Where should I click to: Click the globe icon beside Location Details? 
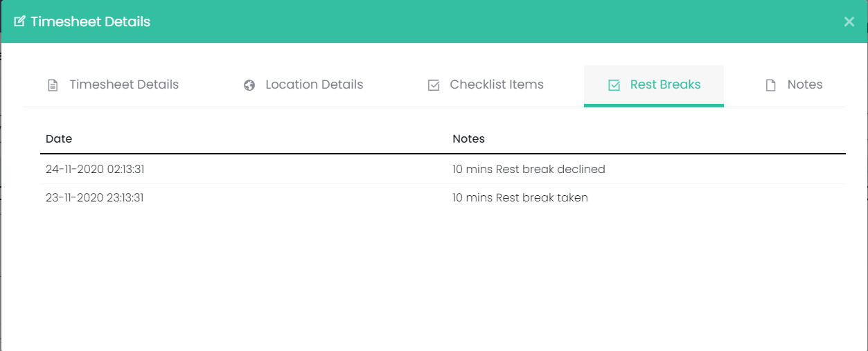(x=249, y=85)
